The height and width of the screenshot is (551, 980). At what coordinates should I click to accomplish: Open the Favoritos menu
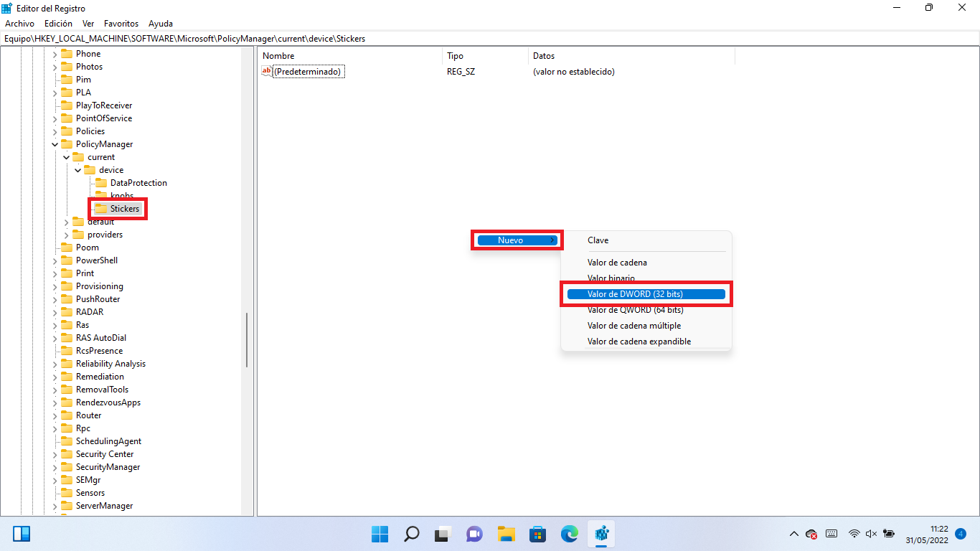(121, 24)
